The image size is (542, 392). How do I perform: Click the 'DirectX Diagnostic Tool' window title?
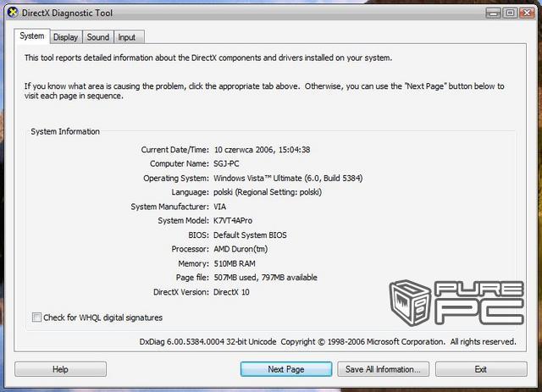click(x=67, y=14)
